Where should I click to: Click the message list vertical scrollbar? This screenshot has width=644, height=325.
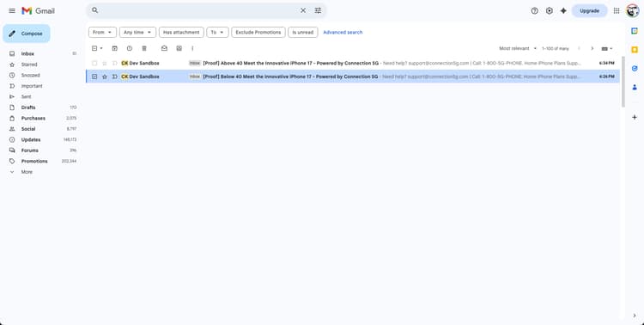tap(623, 83)
